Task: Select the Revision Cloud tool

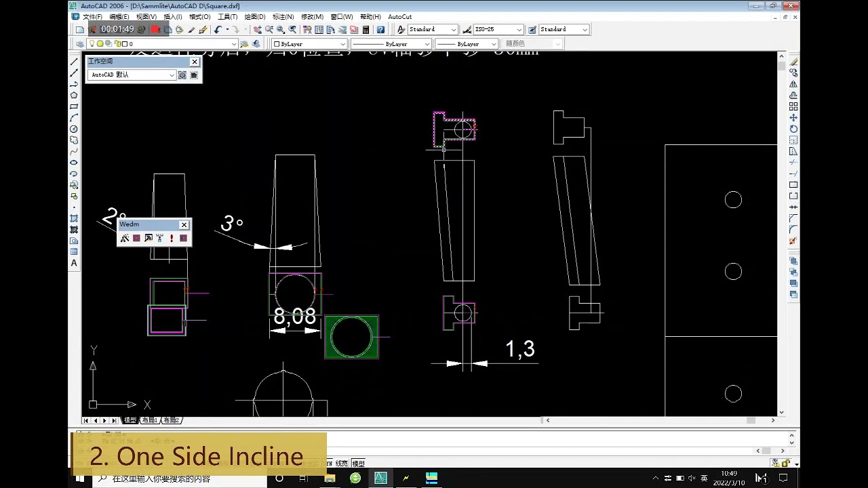Action: [74, 140]
